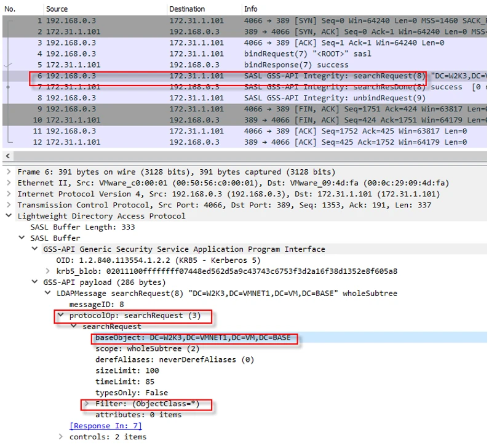The image size is (489, 448).
Task: Follow the Response In: 7 link
Action: click(105, 426)
